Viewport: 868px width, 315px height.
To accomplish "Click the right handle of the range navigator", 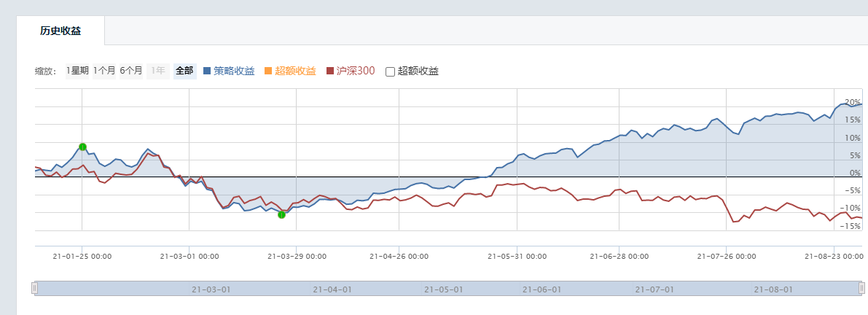I will pos(861,289).
